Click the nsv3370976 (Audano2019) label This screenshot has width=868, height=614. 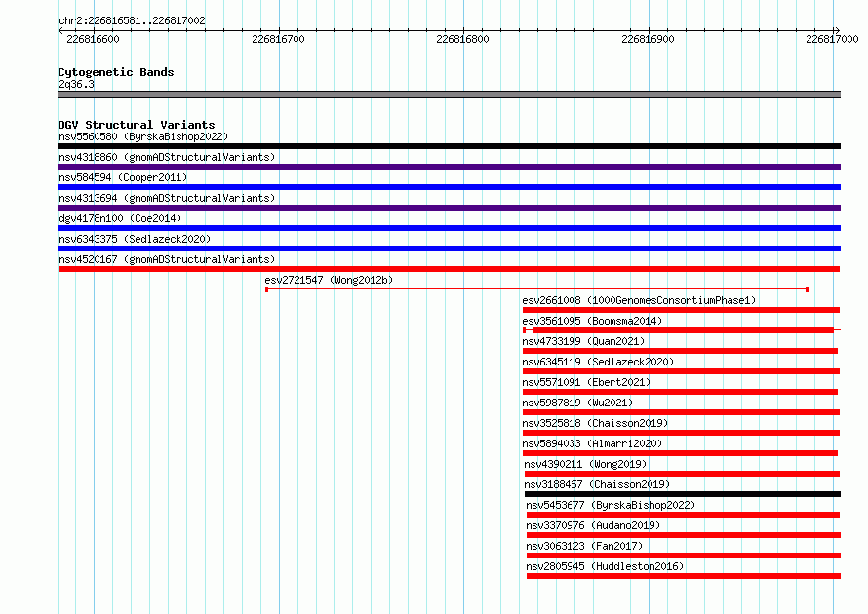pos(593,525)
